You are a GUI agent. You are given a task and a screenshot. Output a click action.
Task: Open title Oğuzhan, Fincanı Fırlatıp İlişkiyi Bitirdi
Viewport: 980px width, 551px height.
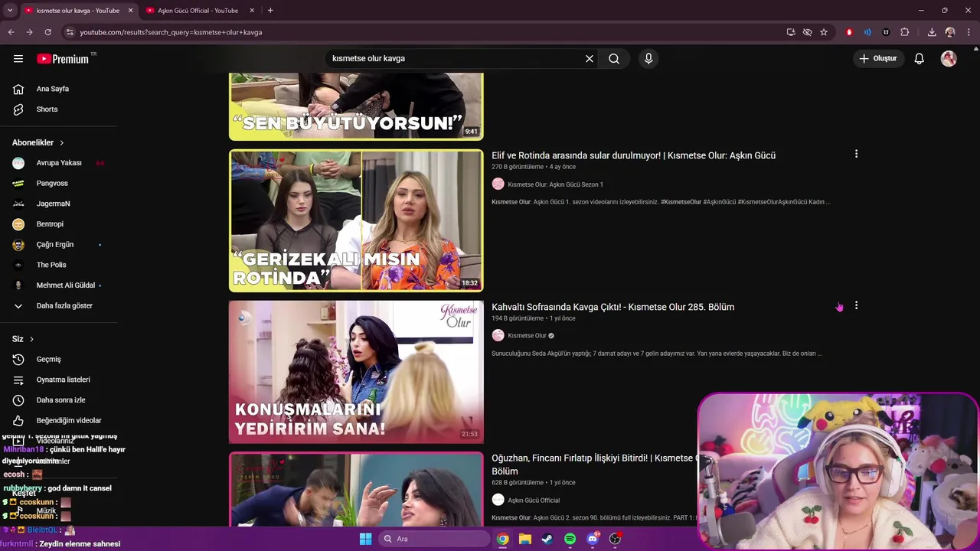click(594, 465)
